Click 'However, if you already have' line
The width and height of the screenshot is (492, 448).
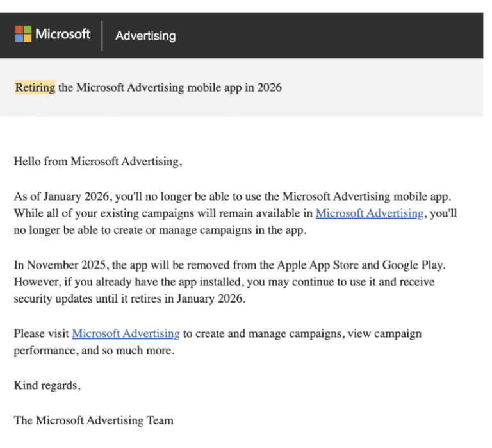[224, 282]
